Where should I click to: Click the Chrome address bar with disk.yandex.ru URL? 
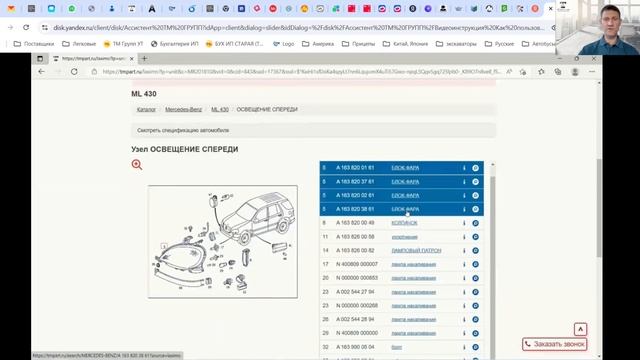tap(298, 27)
